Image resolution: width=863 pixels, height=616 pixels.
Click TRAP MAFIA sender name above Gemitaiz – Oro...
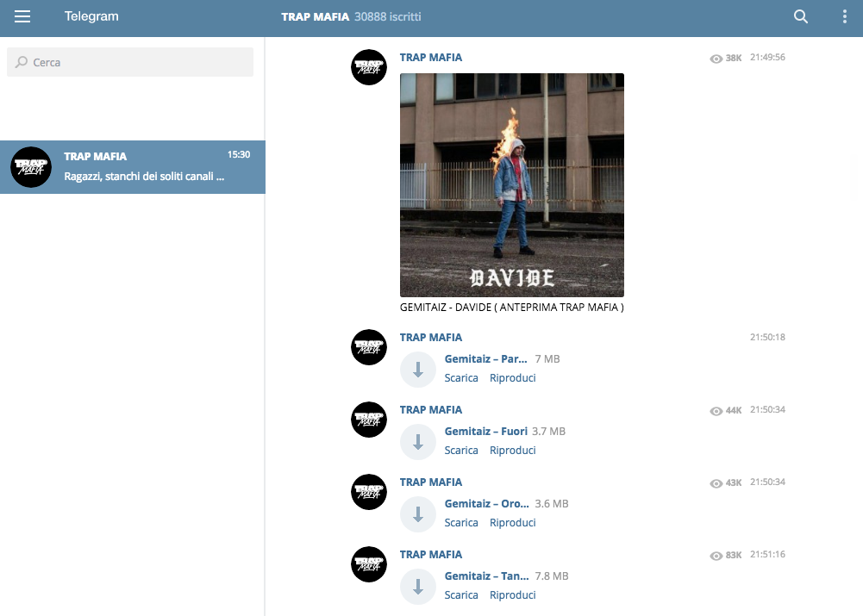pos(431,482)
